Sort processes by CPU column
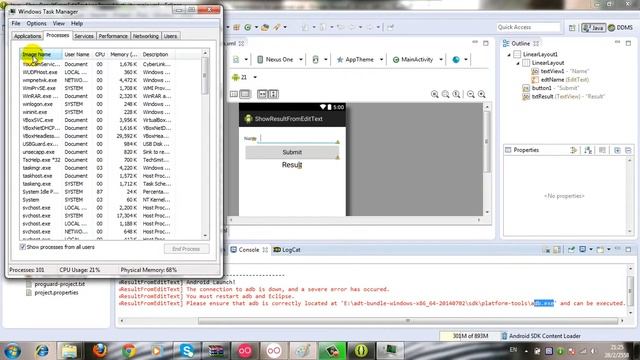This screenshot has width=640, height=360. pos(100,54)
